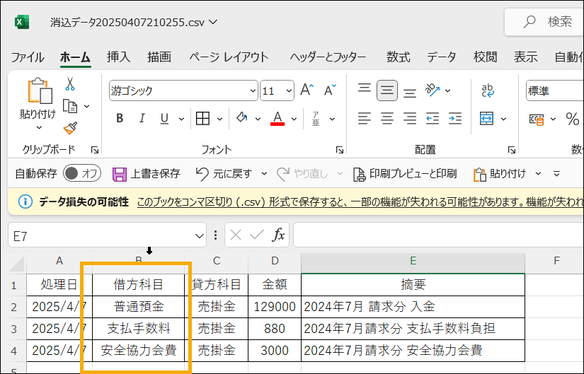
Task: Align text left icon
Action: 364,118
